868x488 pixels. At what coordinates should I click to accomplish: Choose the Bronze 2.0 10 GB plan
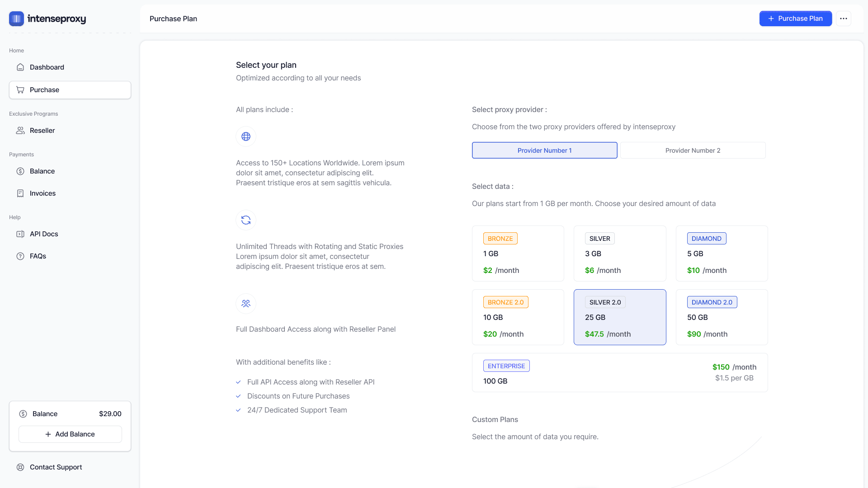pos(518,317)
